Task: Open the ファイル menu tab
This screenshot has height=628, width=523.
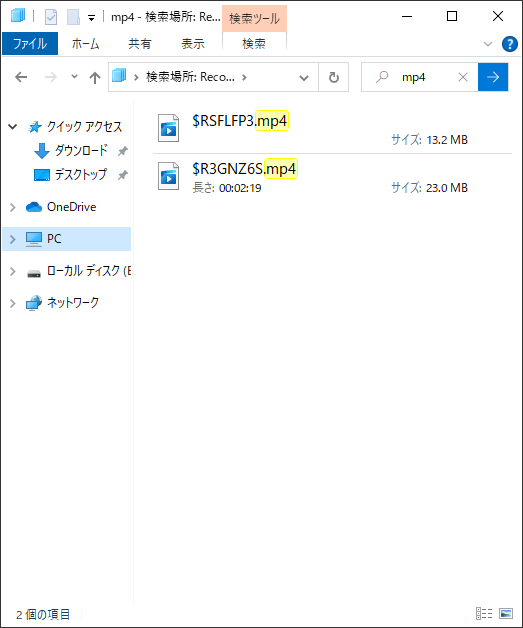Action: point(30,44)
